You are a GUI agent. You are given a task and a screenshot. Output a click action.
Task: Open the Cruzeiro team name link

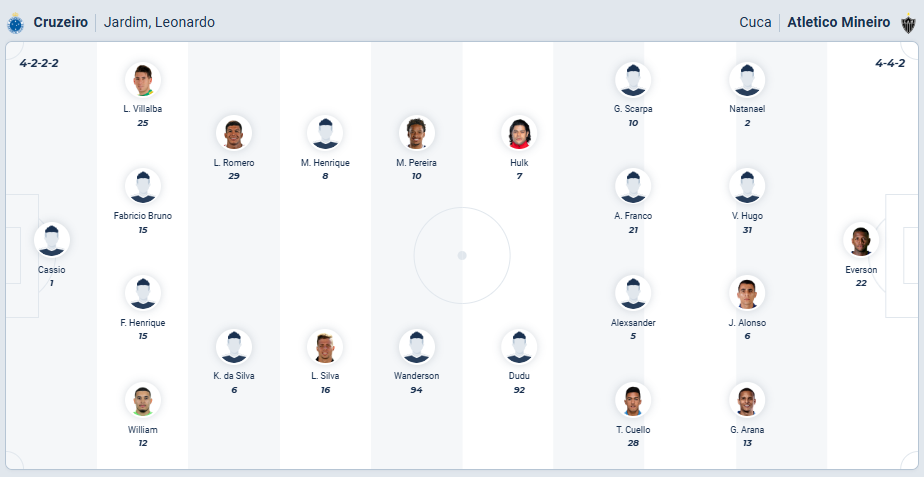(60, 22)
